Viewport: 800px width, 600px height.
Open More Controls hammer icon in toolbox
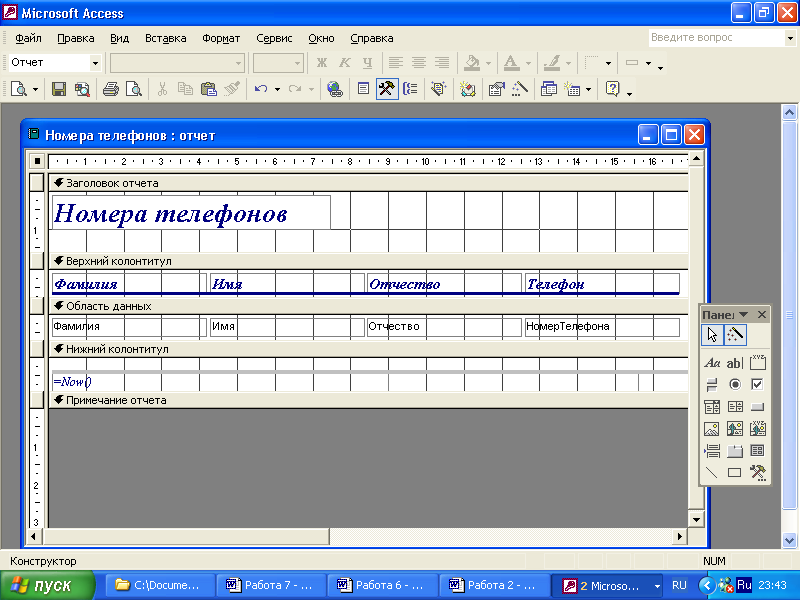tap(758, 472)
